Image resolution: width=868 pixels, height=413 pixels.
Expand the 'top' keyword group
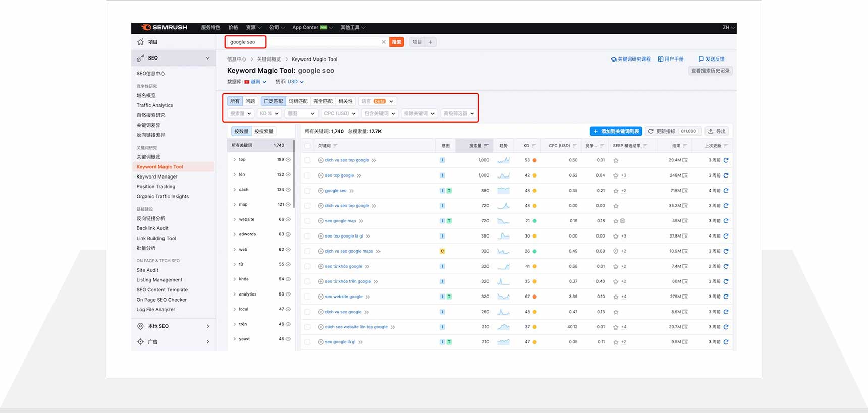click(235, 160)
